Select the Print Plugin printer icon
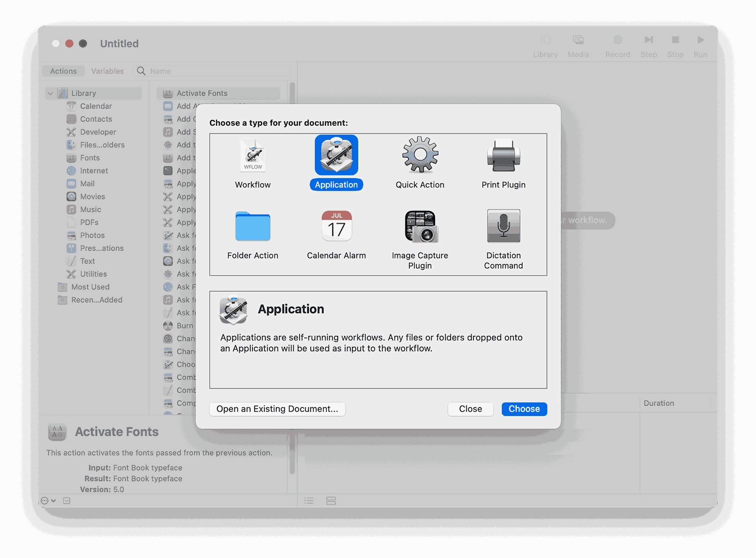 pos(504,156)
